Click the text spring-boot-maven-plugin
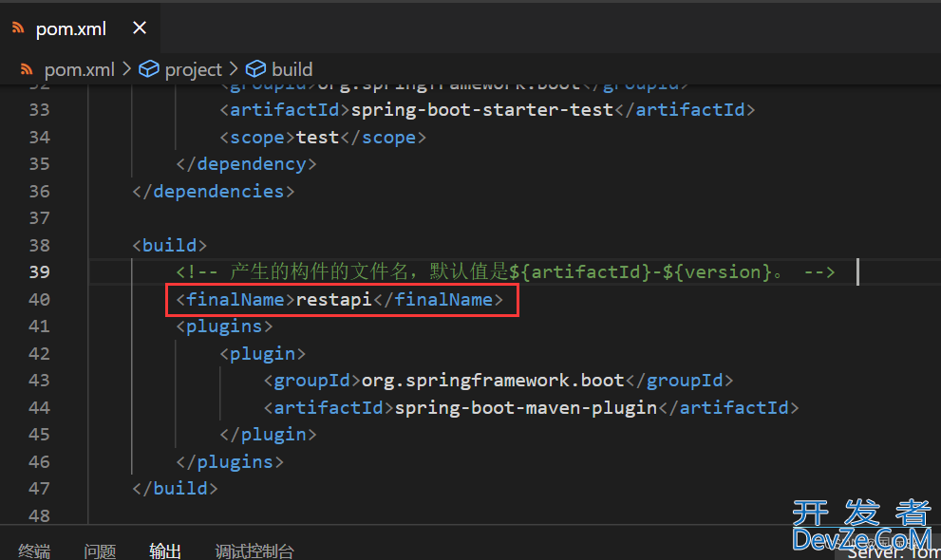The height and width of the screenshot is (560, 941). tap(526, 408)
